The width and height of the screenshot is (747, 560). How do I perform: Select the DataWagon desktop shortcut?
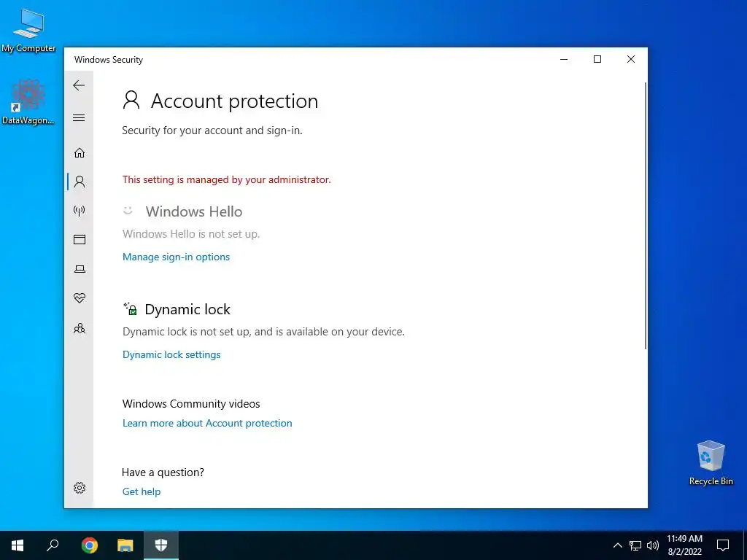(28, 101)
